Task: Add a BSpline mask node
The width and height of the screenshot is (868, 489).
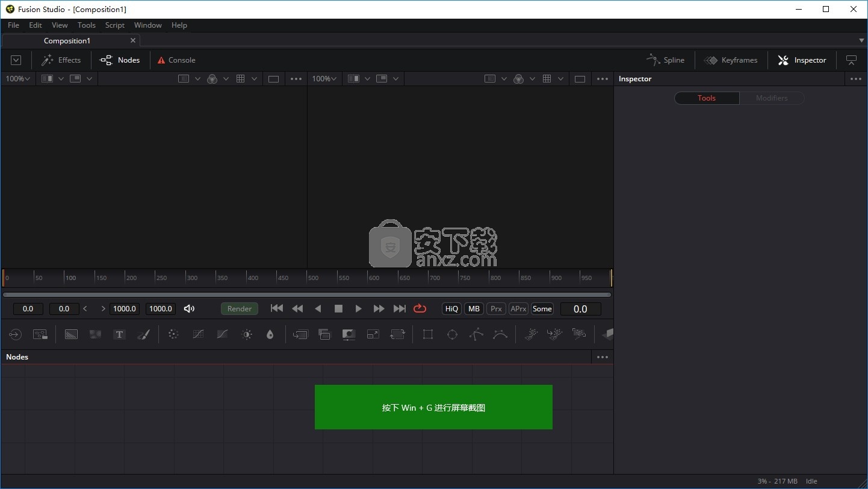Action: (x=500, y=334)
